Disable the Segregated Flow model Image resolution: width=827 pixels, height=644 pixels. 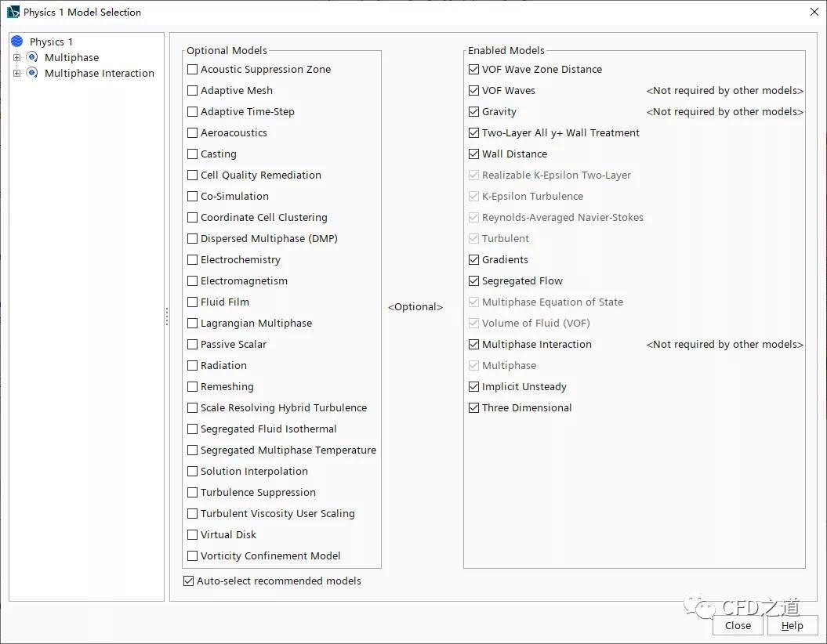473,281
